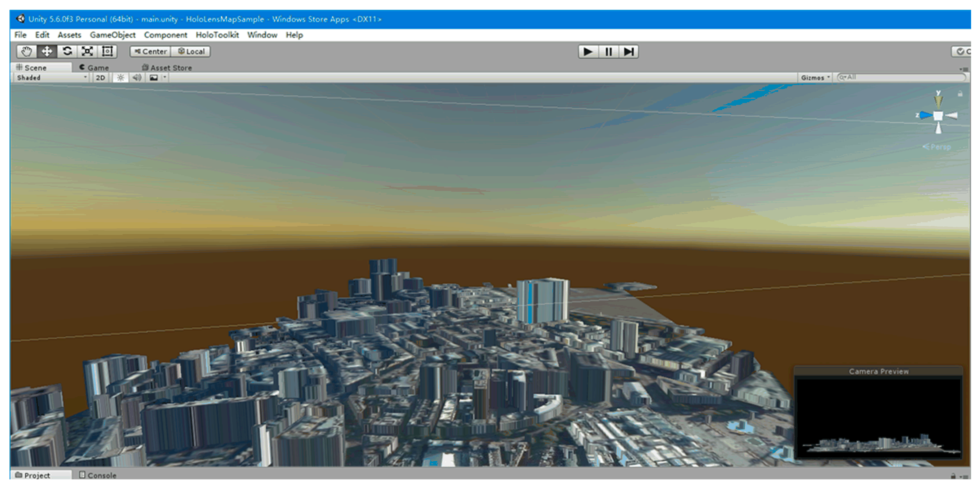Image resolution: width=980 pixels, height=488 pixels.
Task: Toggle 2D view mode
Action: [x=100, y=78]
